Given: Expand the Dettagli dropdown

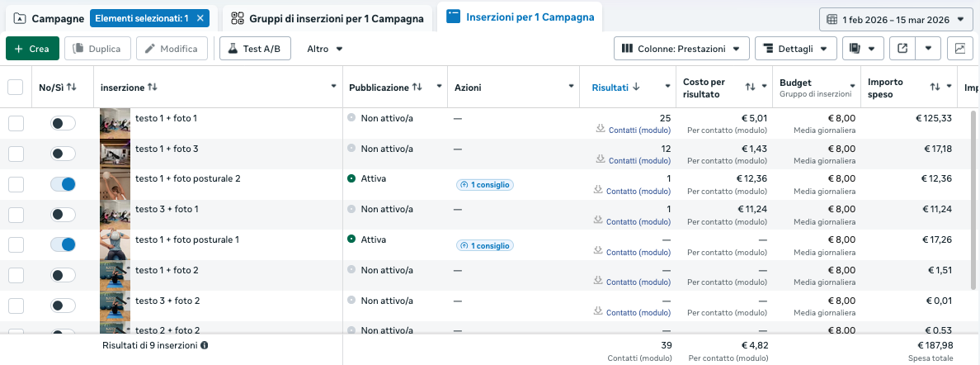Looking at the screenshot, I should coord(795,49).
